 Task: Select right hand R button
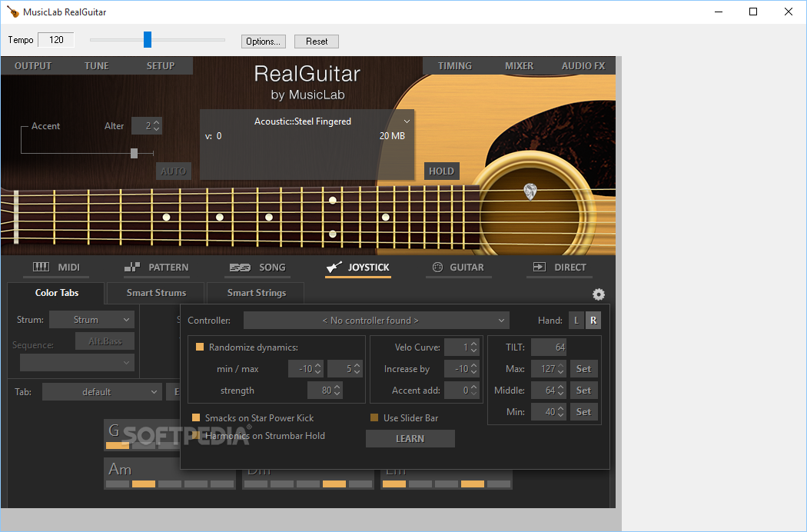point(593,321)
